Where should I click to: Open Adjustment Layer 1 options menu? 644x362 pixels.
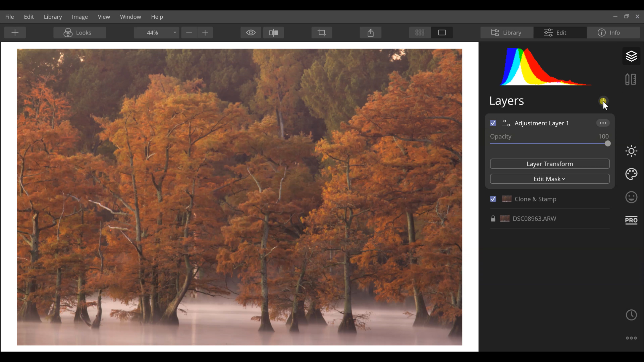point(603,123)
